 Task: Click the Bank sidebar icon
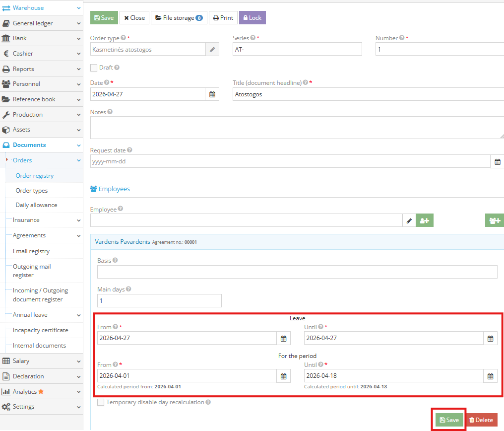[6, 38]
